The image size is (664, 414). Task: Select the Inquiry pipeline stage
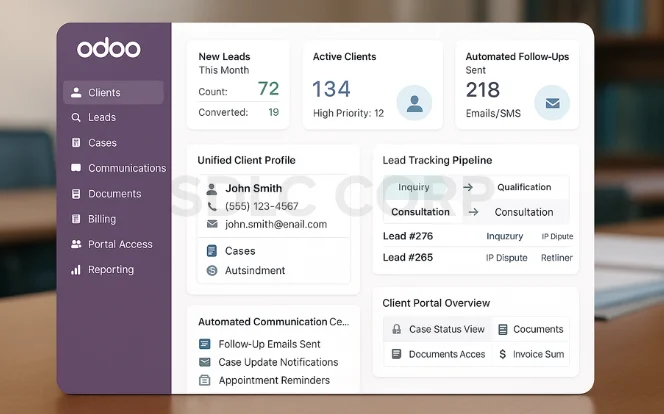pyautogui.click(x=414, y=187)
